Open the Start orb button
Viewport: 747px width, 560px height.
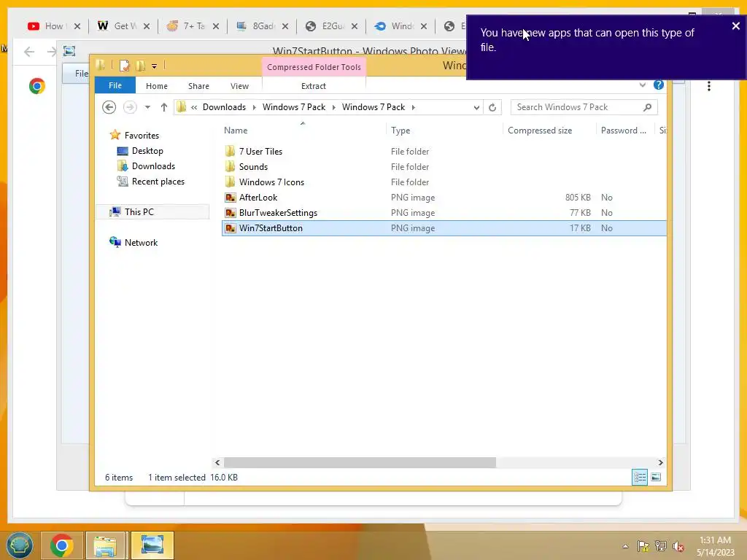click(x=19, y=545)
